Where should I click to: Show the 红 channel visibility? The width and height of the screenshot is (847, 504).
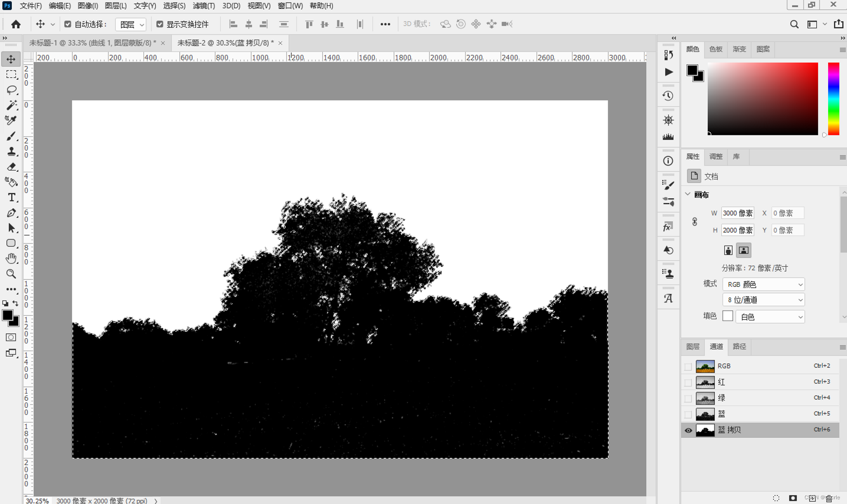pyautogui.click(x=688, y=382)
